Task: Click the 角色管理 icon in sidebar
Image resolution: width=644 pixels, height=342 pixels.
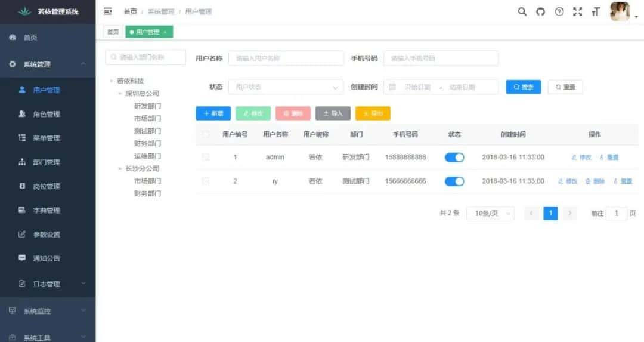Action: [22, 114]
